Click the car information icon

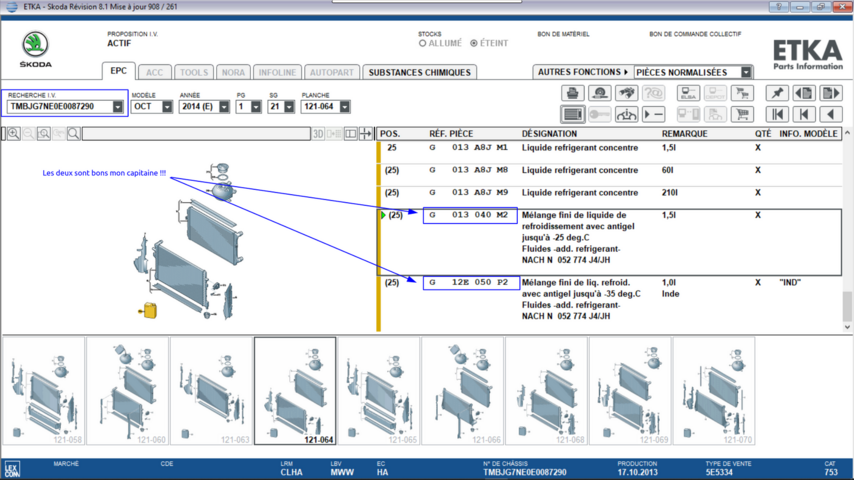(626, 114)
